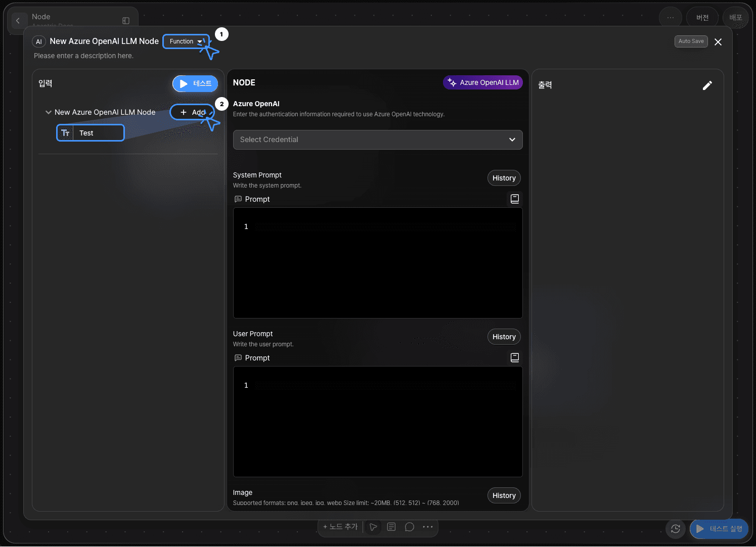Open the Select Credential dropdown

[378, 140]
